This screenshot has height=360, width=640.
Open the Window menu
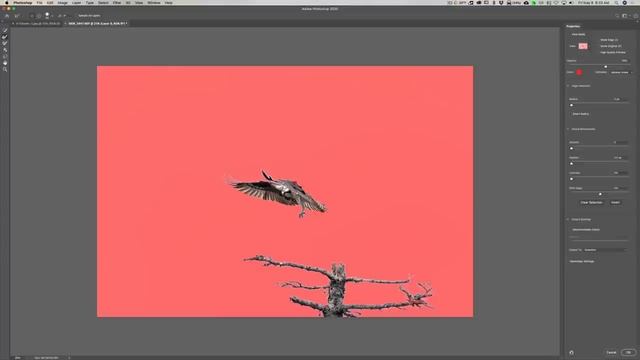coord(154,2)
